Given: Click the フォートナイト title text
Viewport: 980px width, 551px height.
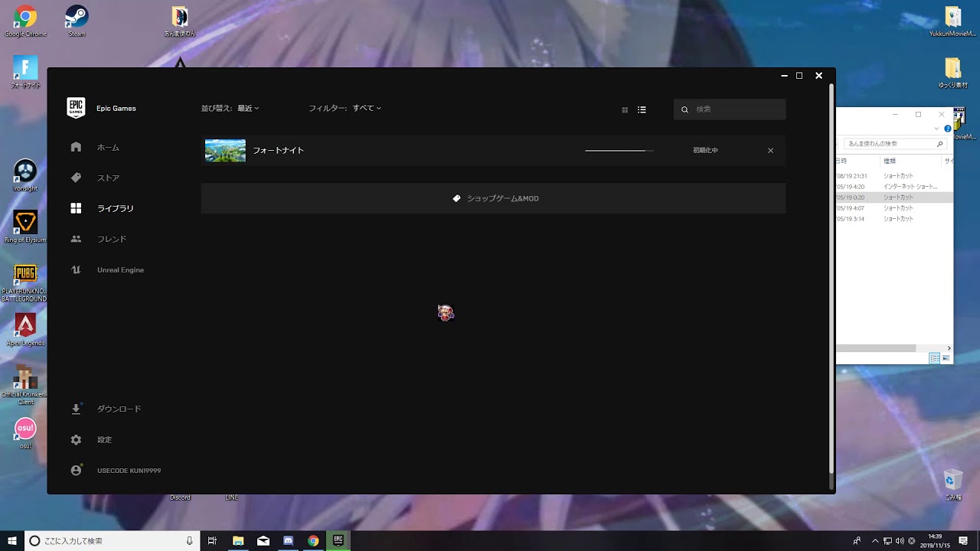Looking at the screenshot, I should [279, 150].
